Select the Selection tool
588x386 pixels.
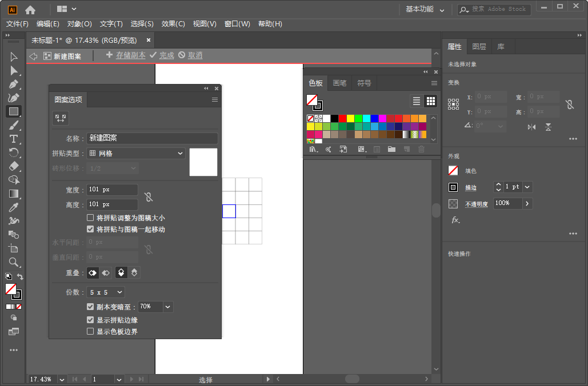pyautogui.click(x=14, y=57)
